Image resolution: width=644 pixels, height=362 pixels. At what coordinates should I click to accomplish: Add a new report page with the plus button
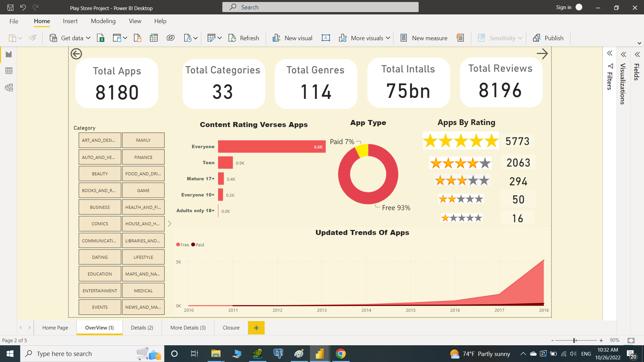tap(256, 327)
